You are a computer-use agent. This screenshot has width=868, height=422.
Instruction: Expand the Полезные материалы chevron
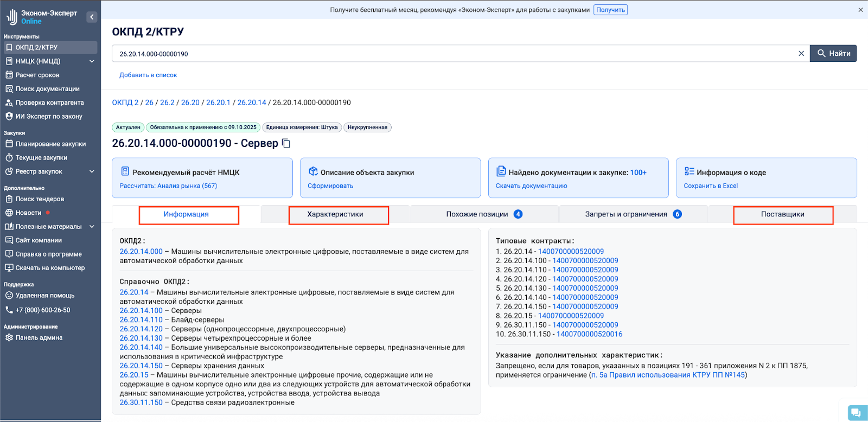tap(92, 227)
